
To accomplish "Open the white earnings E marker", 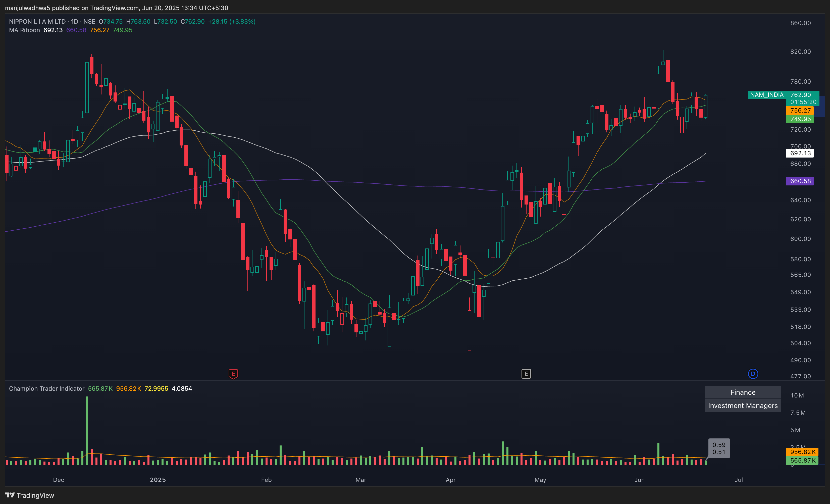I will [x=526, y=374].
